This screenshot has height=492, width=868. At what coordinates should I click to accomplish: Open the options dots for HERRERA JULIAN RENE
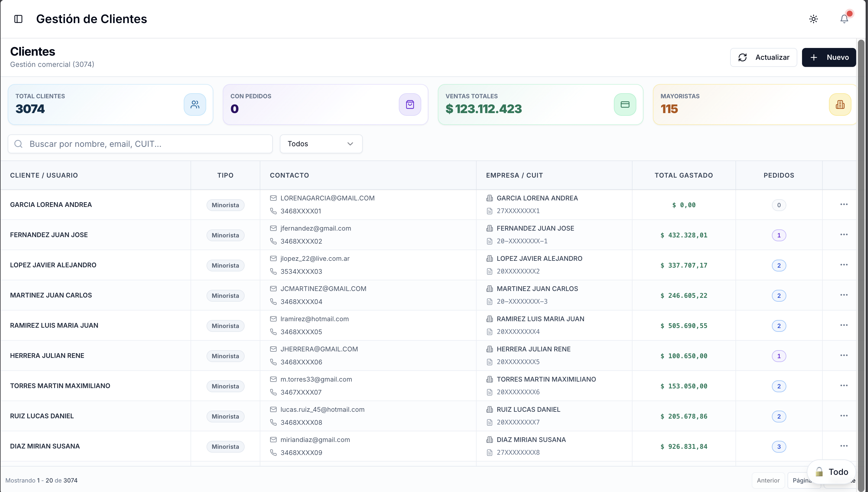tap(844, 356)
